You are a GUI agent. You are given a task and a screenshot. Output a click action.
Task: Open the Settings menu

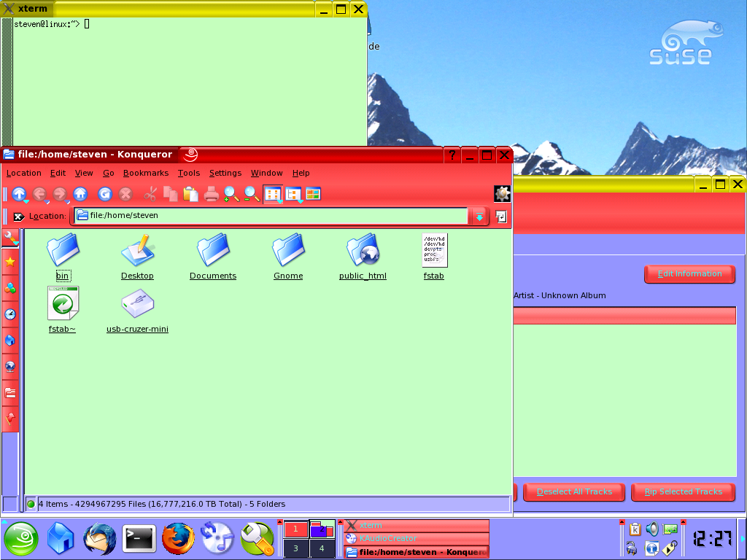point(225,173)
